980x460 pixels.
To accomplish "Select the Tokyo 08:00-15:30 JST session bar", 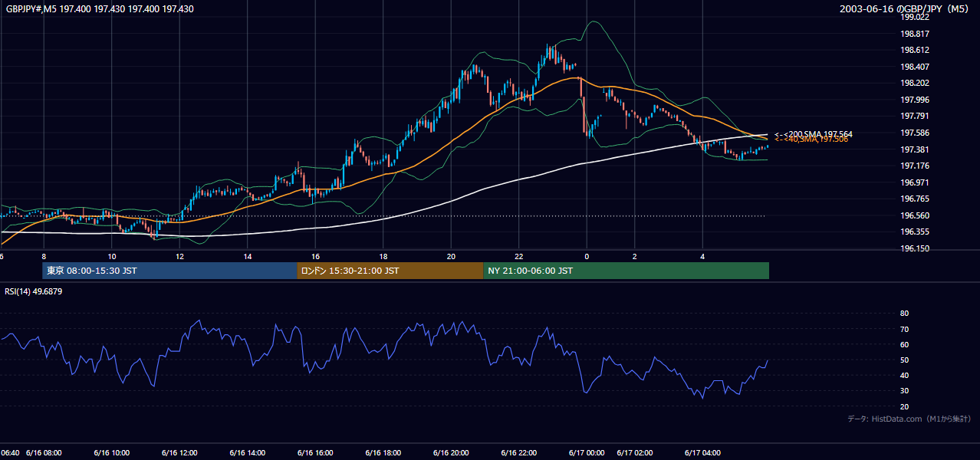I will click(x=170, y=271).
